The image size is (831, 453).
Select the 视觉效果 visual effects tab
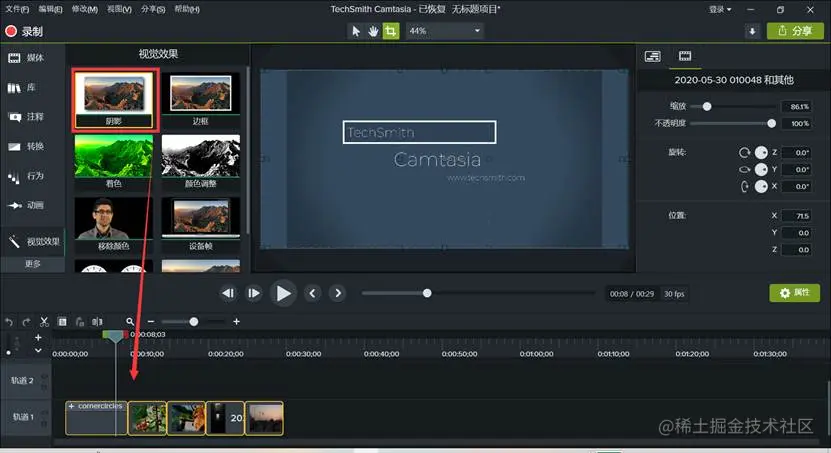pyautogui.click(x=32, y=242)
